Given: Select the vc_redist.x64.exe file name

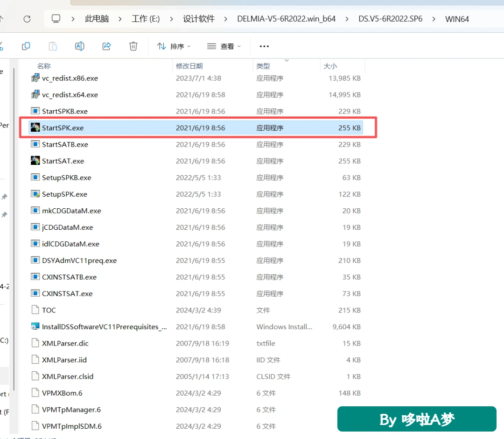Looking at the screenshot, I should coord(70,95).
